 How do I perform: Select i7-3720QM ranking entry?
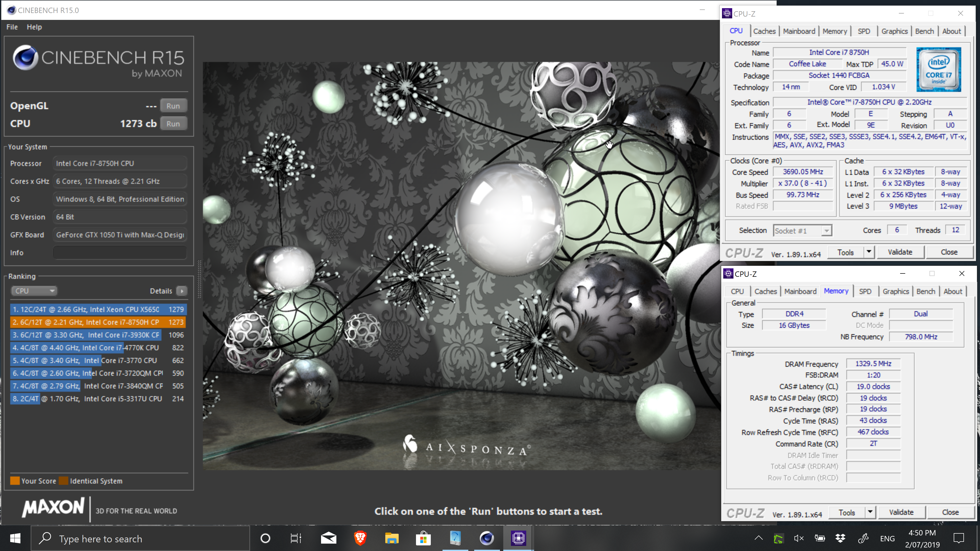click(x=98, y=373)
